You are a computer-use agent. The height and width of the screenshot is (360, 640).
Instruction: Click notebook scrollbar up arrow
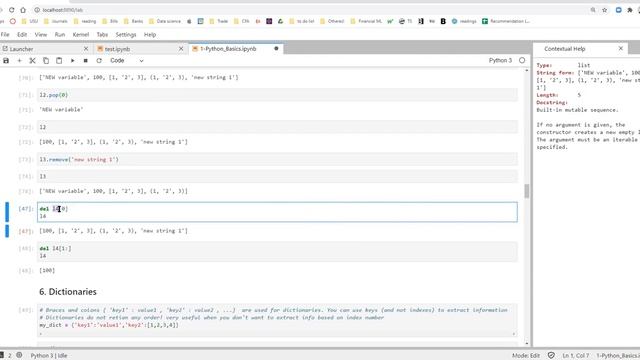point(527,71)
